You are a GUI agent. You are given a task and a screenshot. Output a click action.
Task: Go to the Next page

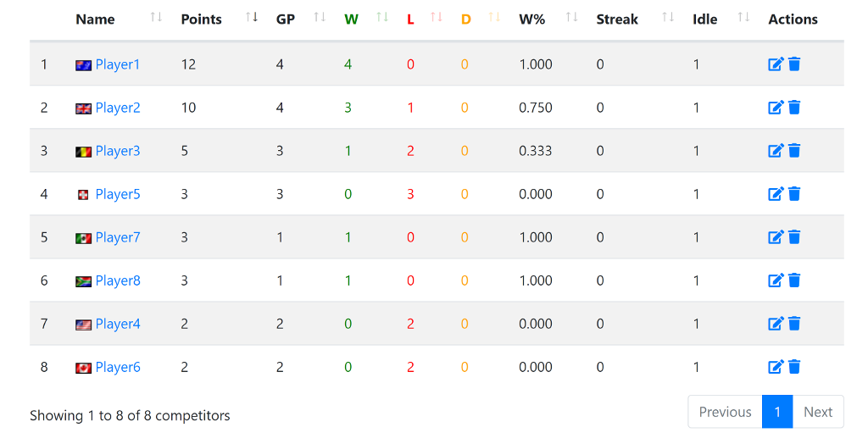tap(818, 412)
